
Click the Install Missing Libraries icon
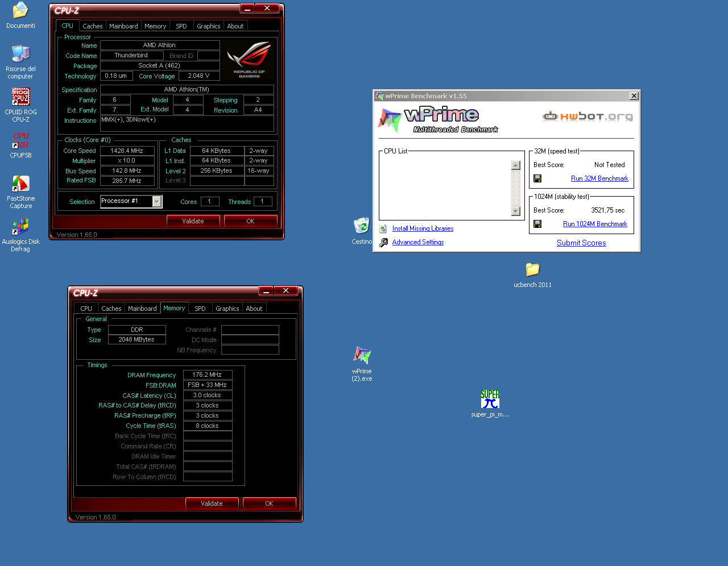(383, 228)
